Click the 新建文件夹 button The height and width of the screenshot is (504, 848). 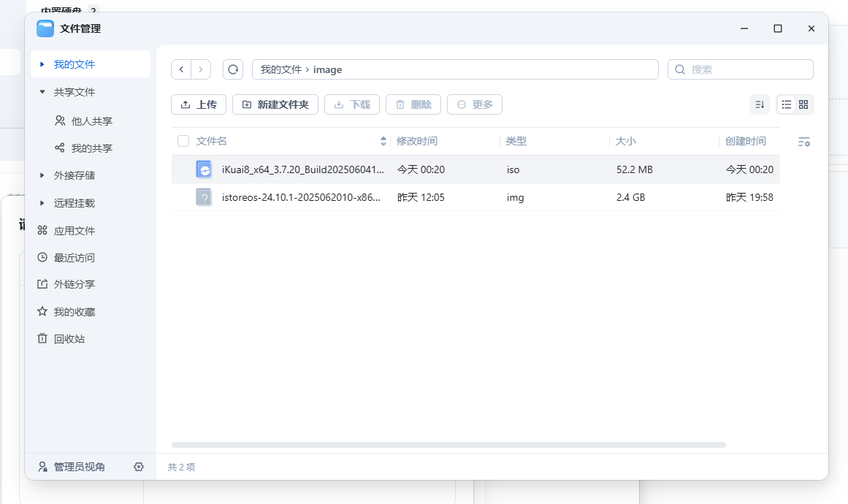(x=275, y=104)
